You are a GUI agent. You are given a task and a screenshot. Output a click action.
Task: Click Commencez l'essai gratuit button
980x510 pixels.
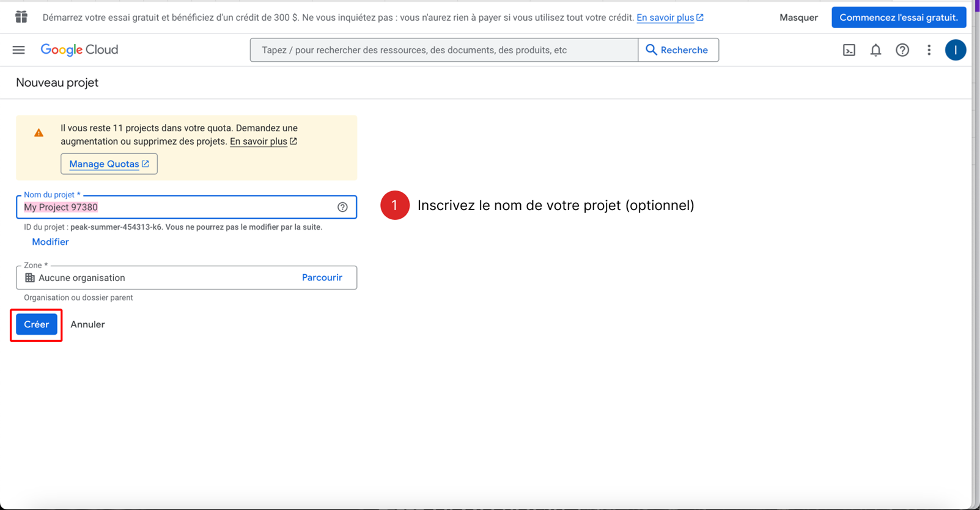[898, 17]
